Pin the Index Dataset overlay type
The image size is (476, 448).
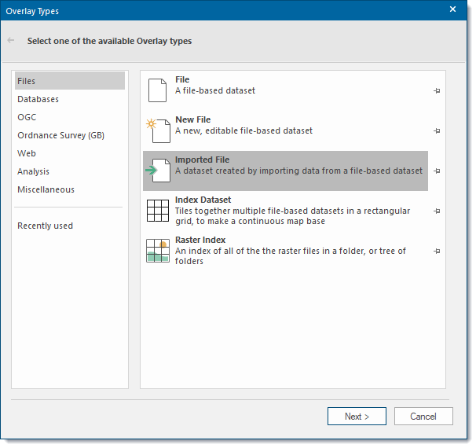point(437,211)
